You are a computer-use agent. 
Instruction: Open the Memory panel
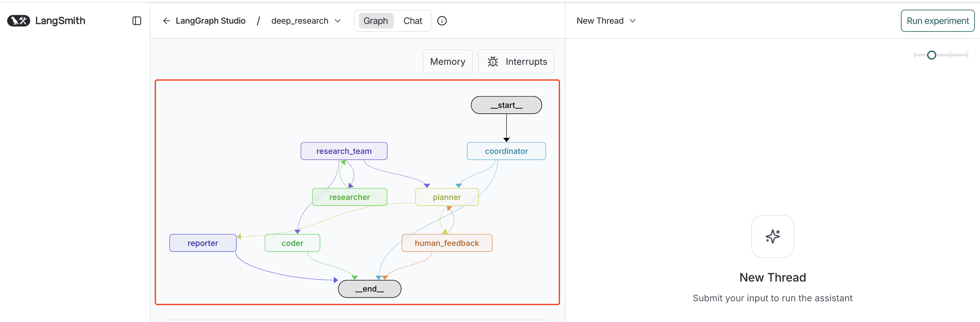[x=448, y=61]
